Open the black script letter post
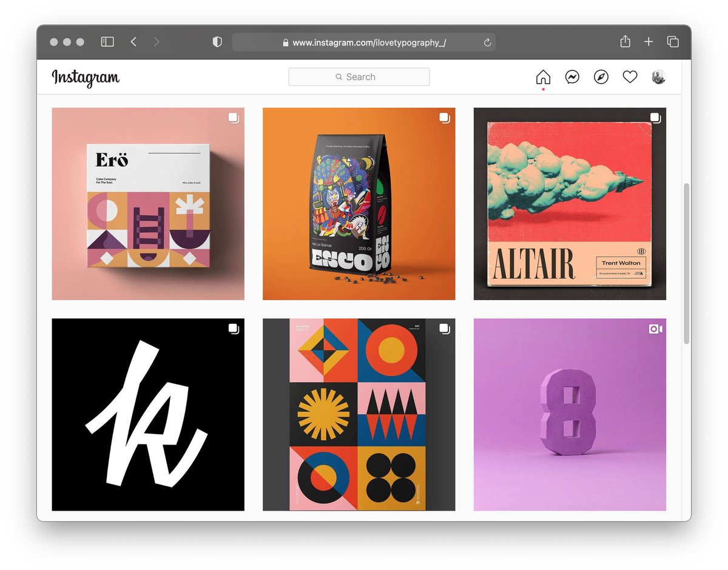Viewport: 728px width, 570px height. pos(148,415)
